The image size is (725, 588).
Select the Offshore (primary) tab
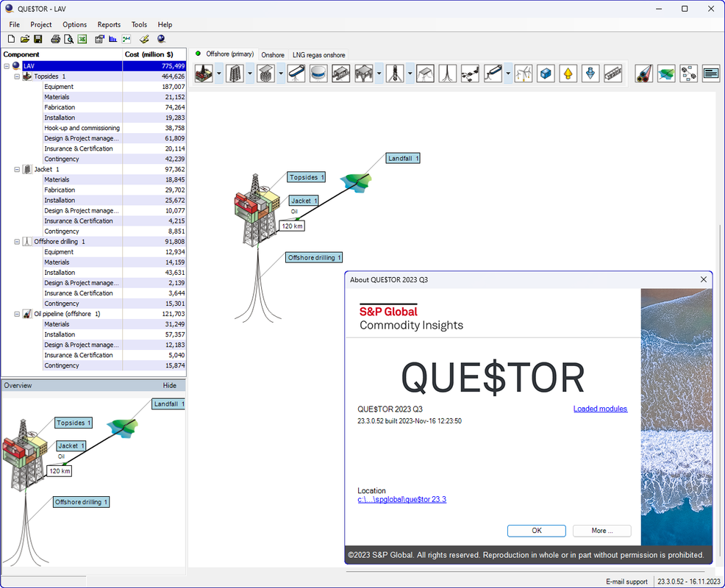225,54
